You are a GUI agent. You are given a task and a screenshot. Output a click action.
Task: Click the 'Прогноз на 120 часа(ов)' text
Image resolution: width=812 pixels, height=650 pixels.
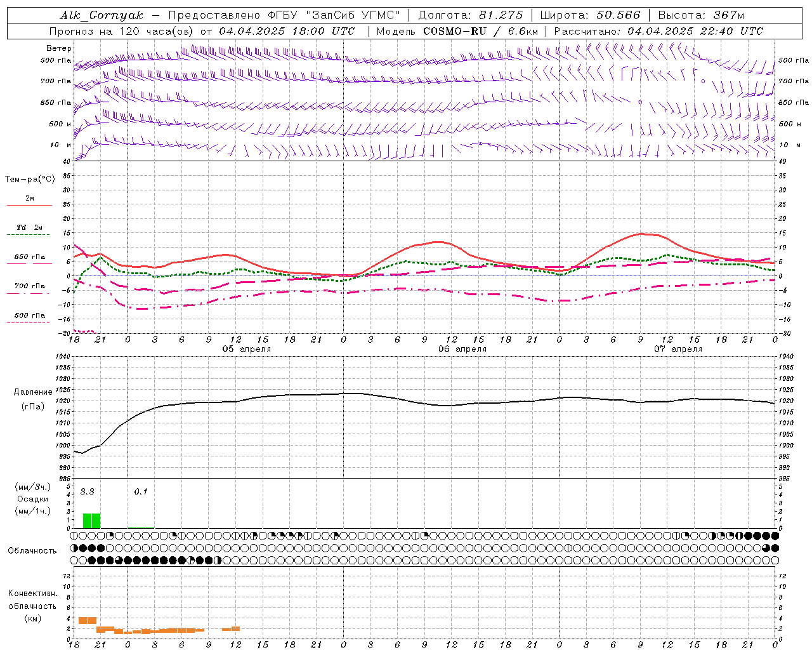(122, 31)
